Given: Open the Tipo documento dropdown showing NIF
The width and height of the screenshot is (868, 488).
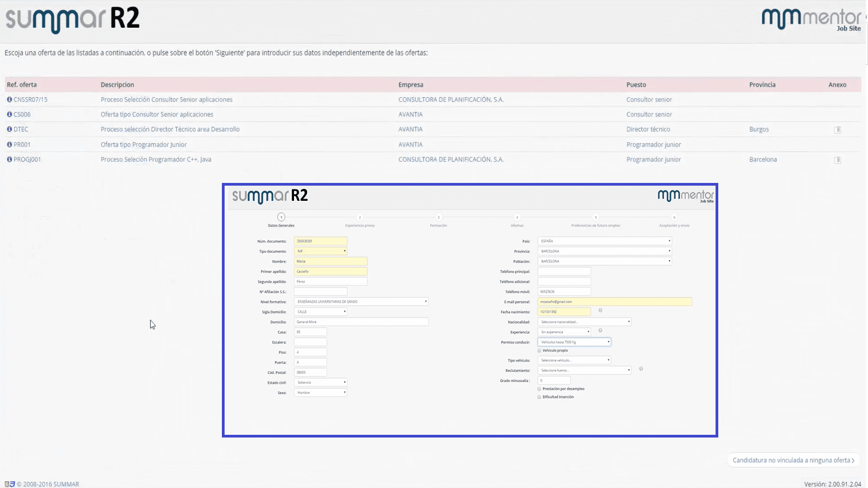Looking at the screenshot, I should click(x=321, y=251).
